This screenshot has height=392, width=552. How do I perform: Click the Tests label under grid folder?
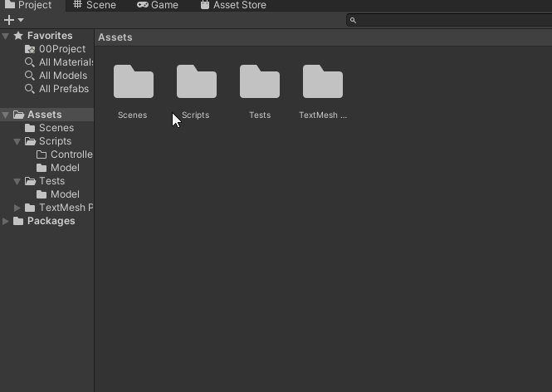click(x=260, y=115)
